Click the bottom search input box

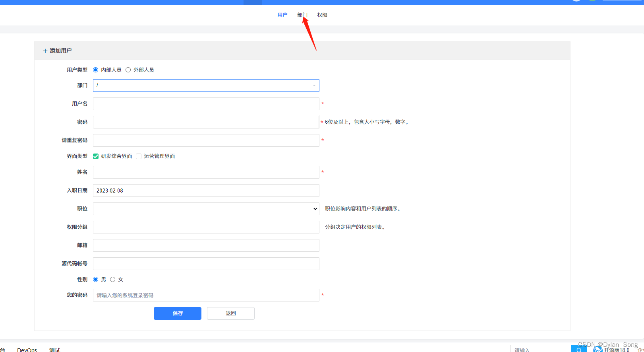(541, 349)
